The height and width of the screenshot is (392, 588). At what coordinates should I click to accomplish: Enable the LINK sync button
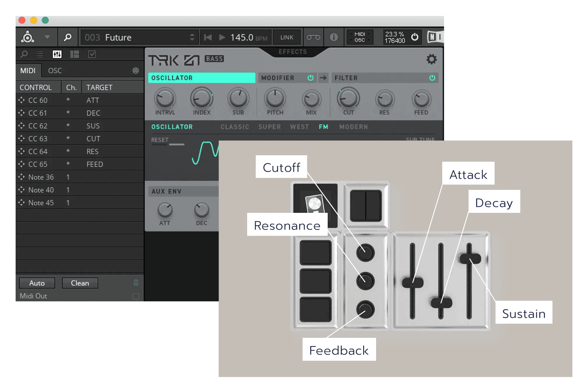pyautogui.click(x=287, y=37)
